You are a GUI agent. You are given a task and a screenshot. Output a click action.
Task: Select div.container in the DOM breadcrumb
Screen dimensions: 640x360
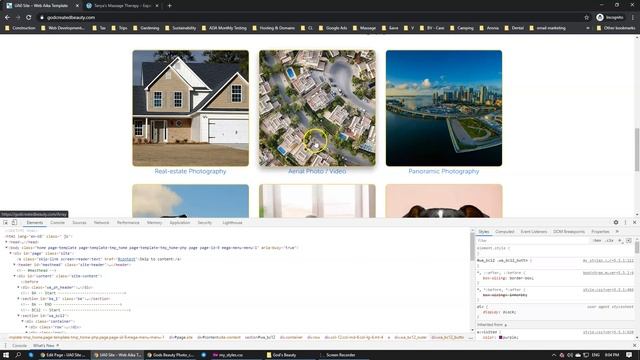click(x=292, y=338)
